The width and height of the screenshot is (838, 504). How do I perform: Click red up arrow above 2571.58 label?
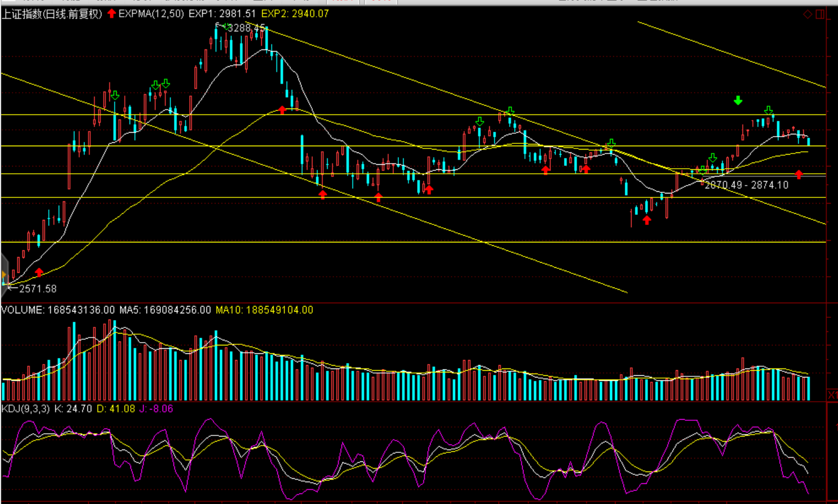tap(39, 272)
